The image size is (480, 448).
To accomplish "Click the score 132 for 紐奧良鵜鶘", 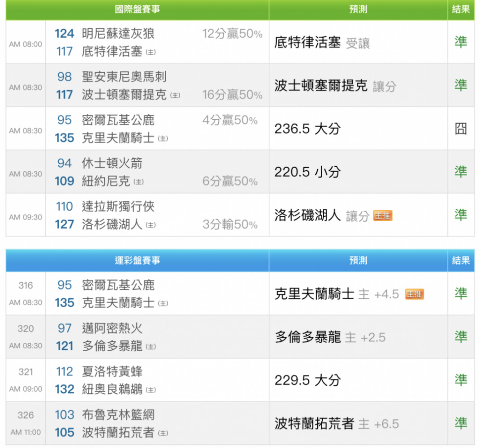I will (x=64, y=390).
